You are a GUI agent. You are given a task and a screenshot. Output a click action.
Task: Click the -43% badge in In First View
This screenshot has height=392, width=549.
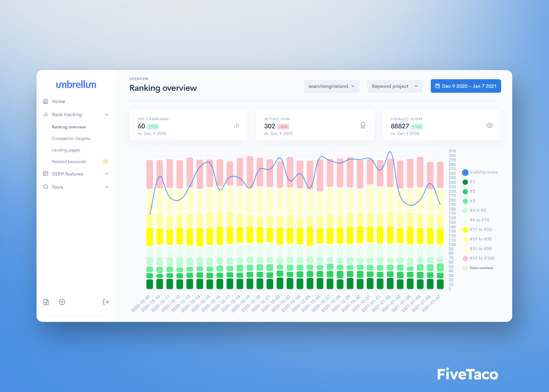pyautogui.click(x=283, y=127)
